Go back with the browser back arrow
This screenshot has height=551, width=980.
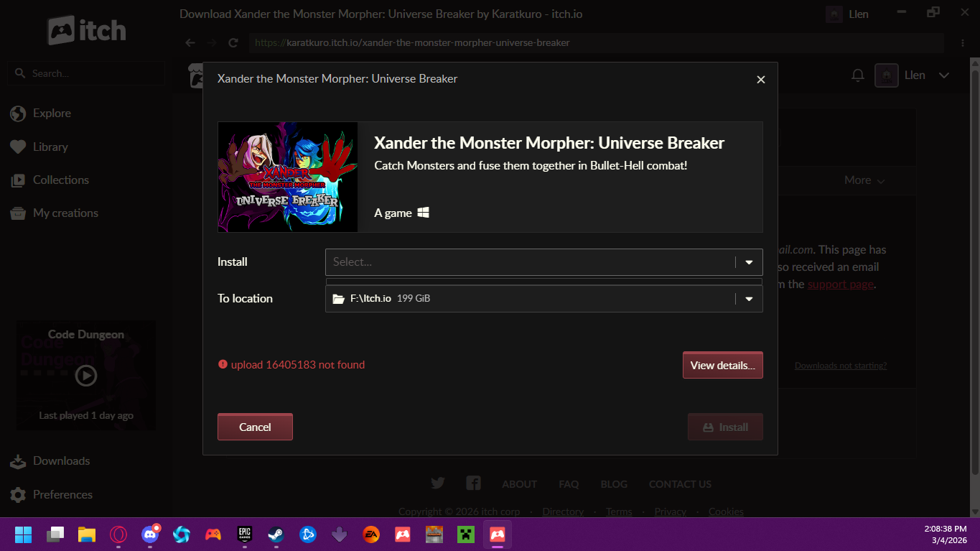(190, 43)
